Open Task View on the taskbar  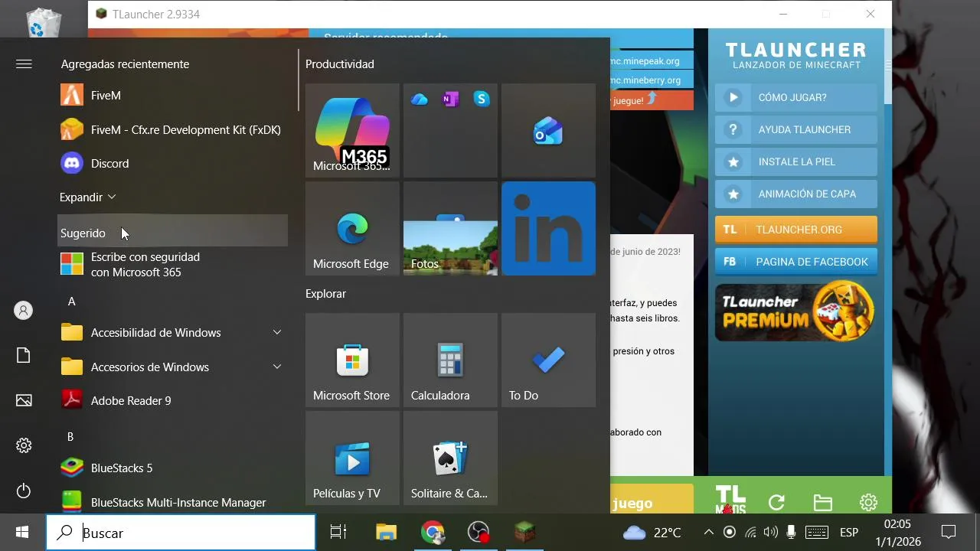[338, 533]
